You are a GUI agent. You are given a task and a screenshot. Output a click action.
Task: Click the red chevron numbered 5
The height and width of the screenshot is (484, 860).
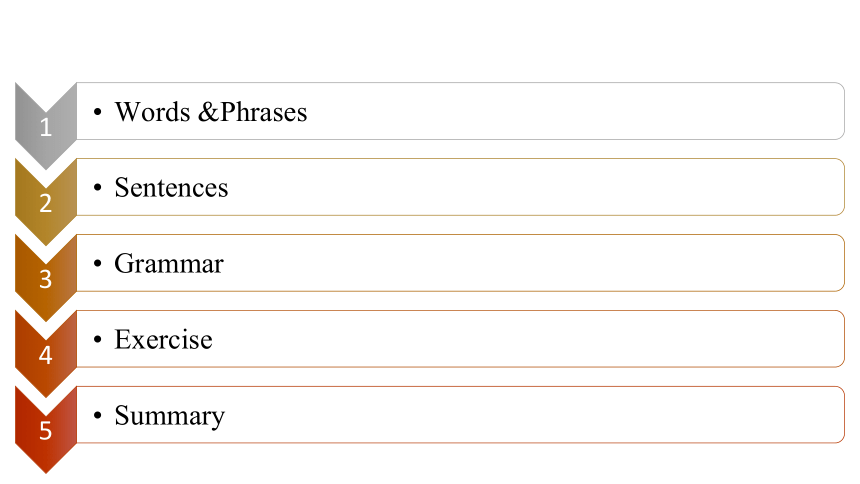(x=46, y=431)
